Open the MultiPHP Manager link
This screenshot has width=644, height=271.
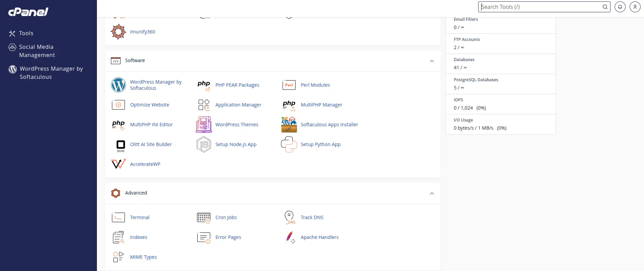pos(321,105)
